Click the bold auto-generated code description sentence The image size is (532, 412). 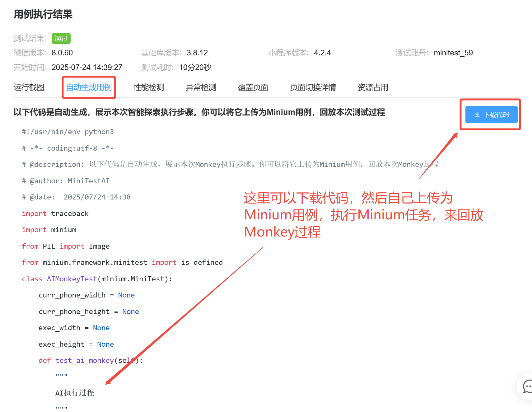(x=199, y=112)
